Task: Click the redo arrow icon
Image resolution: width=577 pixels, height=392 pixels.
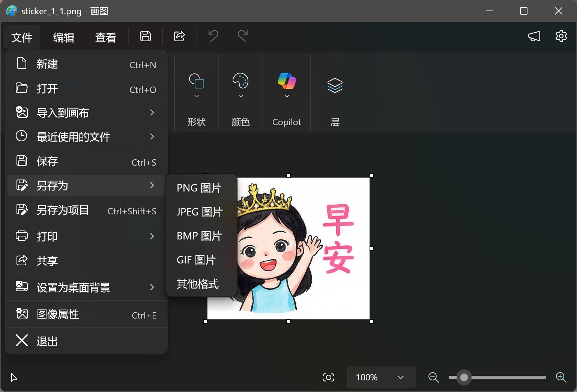Action: pos(243,36)
